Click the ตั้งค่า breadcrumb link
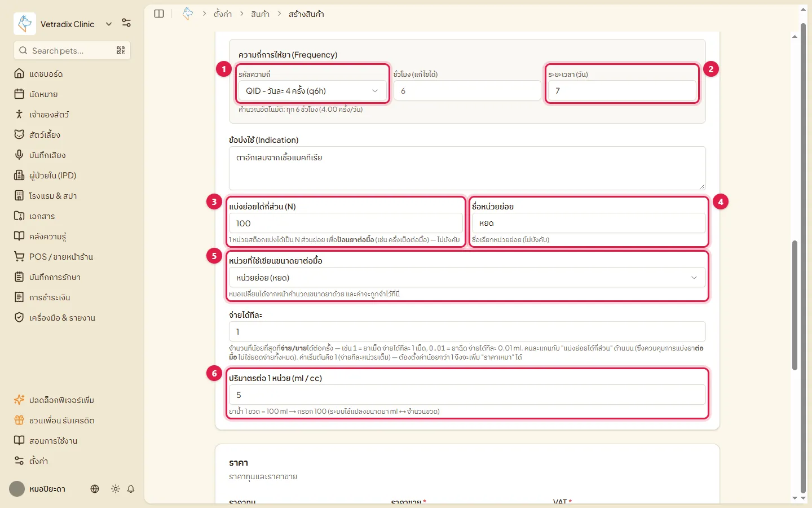 223,14
